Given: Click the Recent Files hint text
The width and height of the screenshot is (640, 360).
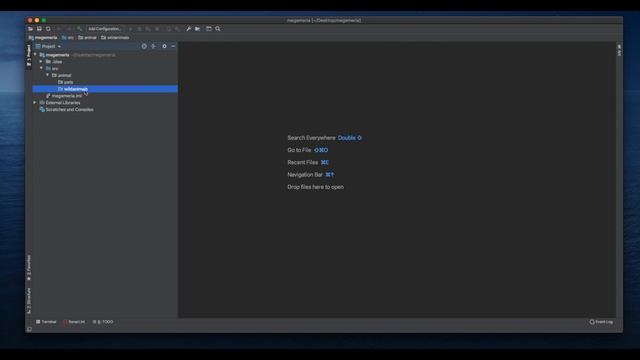Looking at the screenshot, I should pos(308,162).
